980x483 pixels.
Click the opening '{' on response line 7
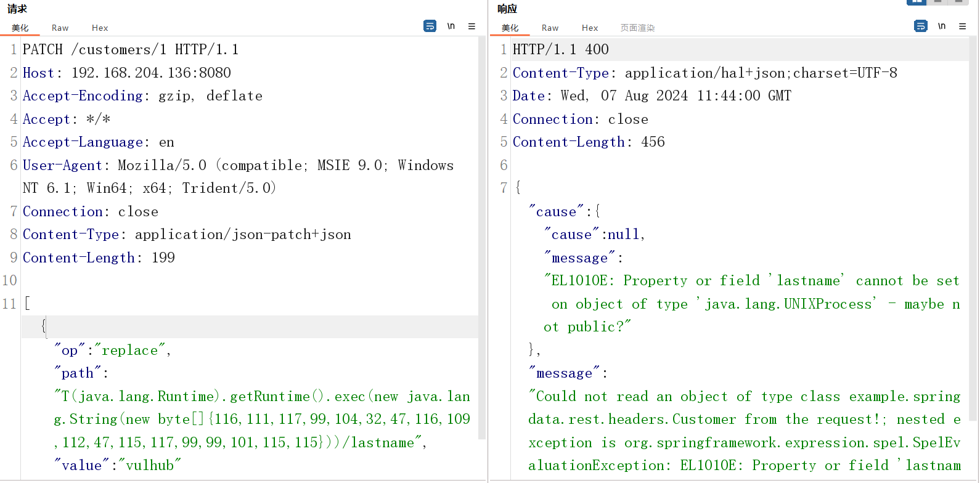pyautogui.click(x=518, y=188)
